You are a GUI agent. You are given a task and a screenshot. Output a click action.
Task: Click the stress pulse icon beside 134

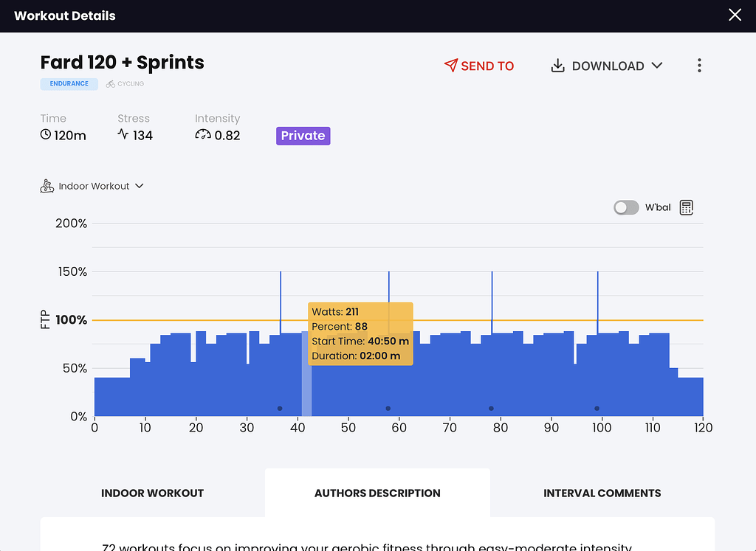123,135
